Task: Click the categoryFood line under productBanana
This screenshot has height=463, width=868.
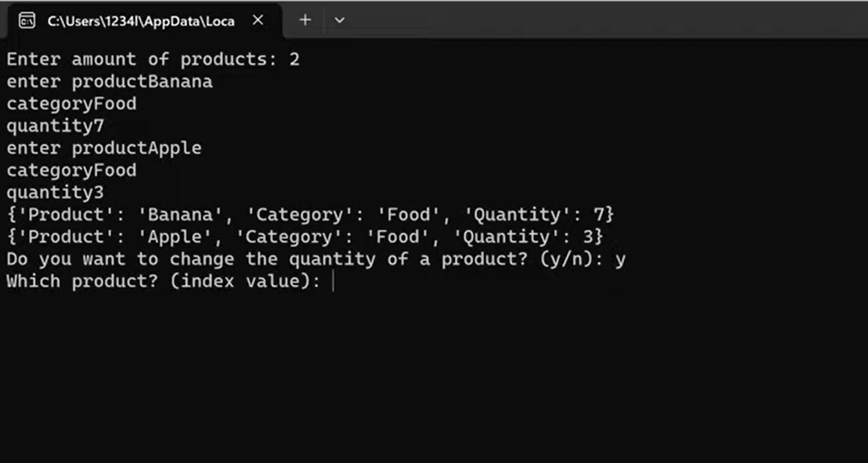Action: point(71,104)
